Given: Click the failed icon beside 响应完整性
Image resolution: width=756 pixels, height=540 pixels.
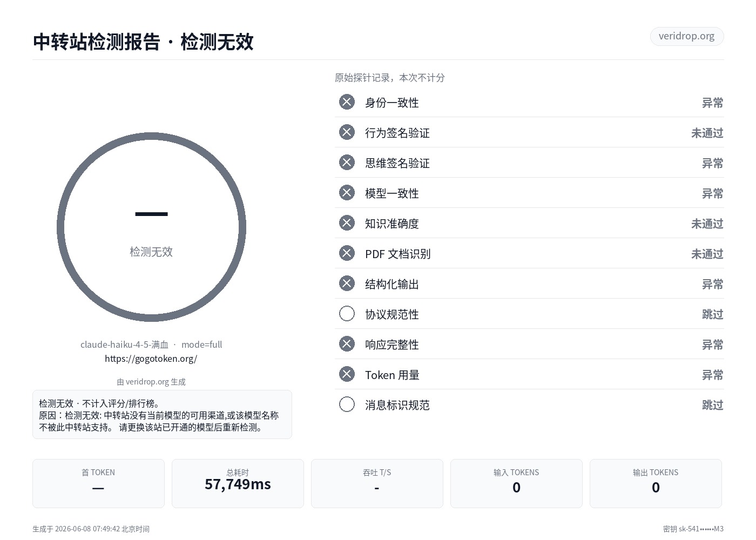Looking at the screenshot, I should [347, 344].
